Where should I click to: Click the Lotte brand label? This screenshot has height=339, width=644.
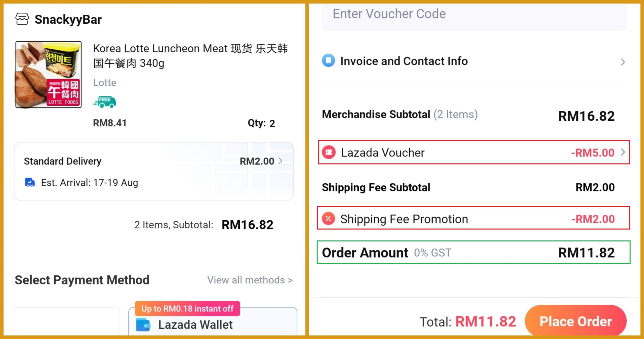point(105,83)
